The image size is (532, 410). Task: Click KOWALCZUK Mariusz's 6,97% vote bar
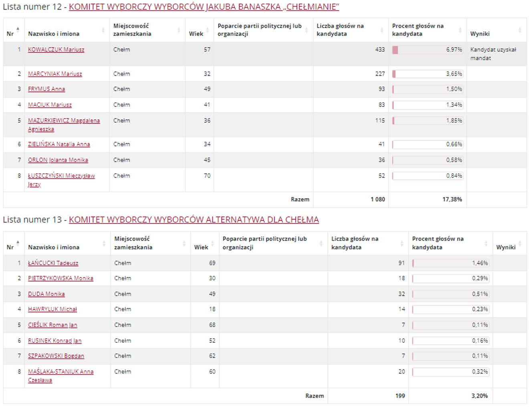[427, 50]
